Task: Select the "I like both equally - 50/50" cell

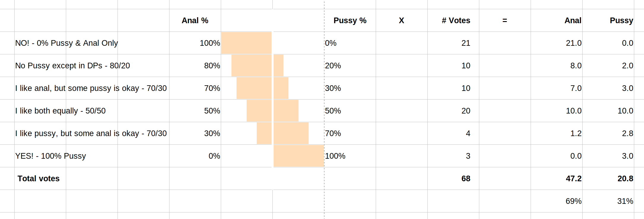Action: click(x=60, y=111)
